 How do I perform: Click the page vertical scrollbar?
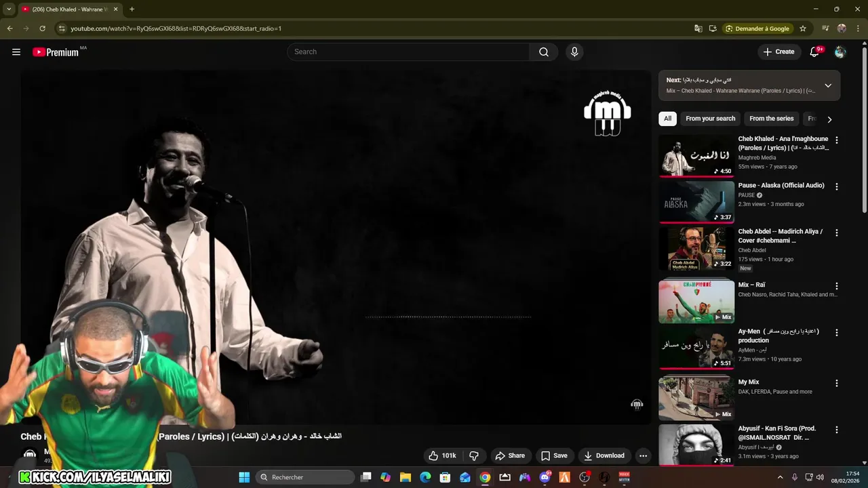864,129
